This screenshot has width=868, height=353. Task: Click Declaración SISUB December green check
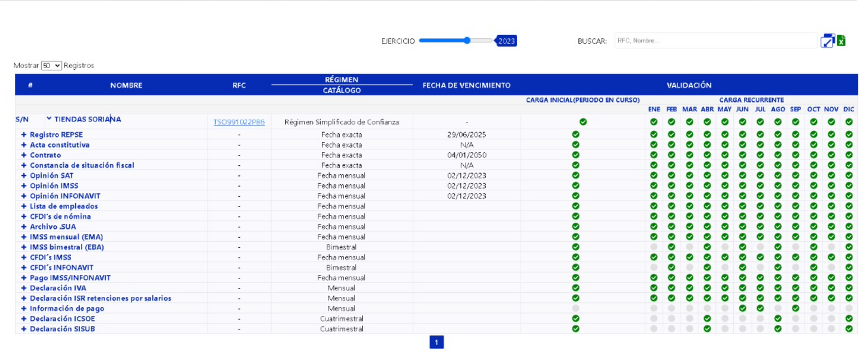point(849,329)
